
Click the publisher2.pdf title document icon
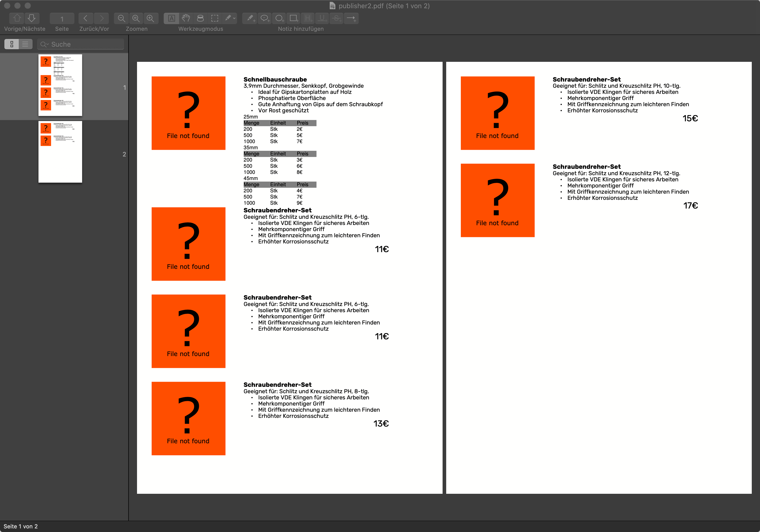pos(332,6)
